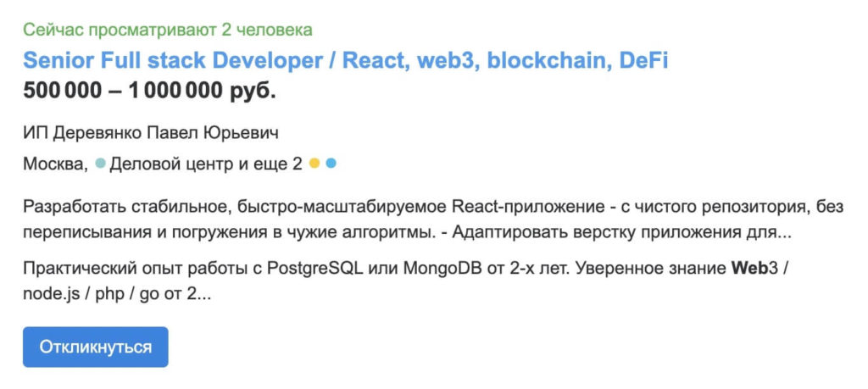Open the Senior Full stack Developer vacancy title

[346, 61]
